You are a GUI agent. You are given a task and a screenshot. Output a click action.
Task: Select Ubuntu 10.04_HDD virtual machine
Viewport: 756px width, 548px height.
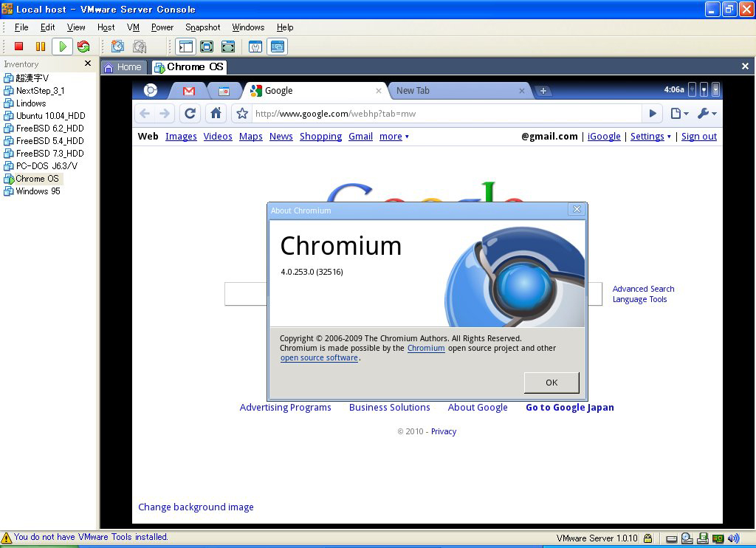[44, 116]
